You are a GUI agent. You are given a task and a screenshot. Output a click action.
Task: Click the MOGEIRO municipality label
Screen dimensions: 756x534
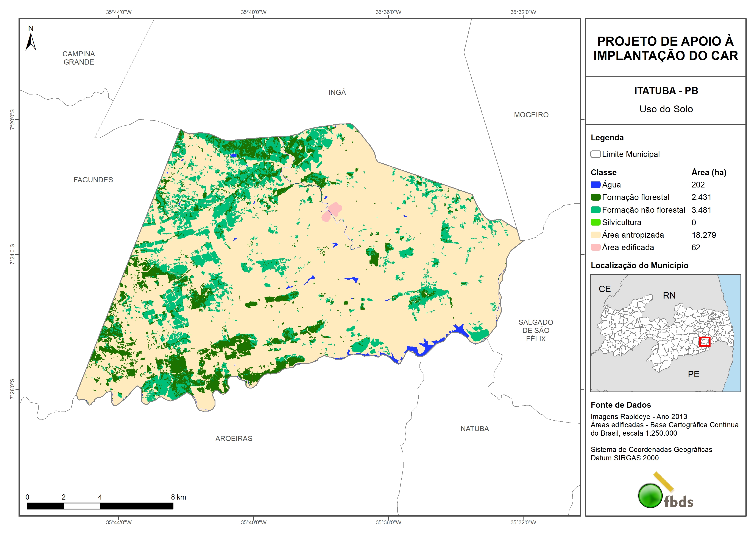click(x=531, y=115)
